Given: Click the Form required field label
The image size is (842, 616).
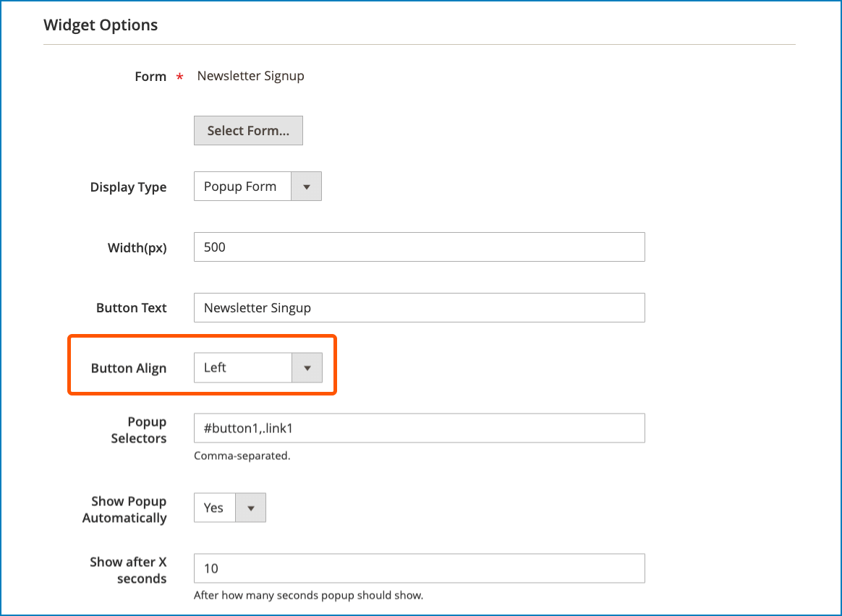Looking at the screenshot, I should pyautogui.click(x=149, y=76).
